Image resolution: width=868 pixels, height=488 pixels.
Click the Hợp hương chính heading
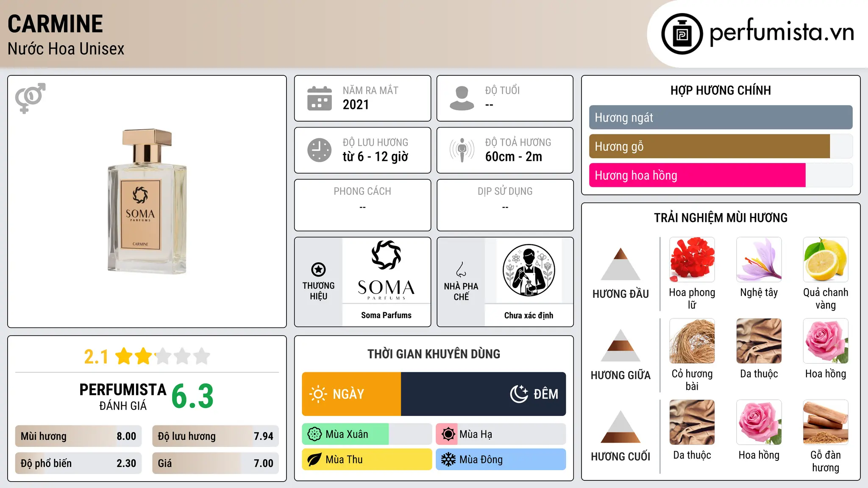(721, 90)
